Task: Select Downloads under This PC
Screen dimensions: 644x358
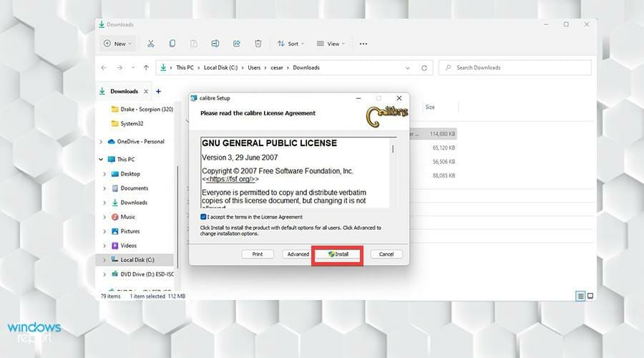Action: (130, 203)
